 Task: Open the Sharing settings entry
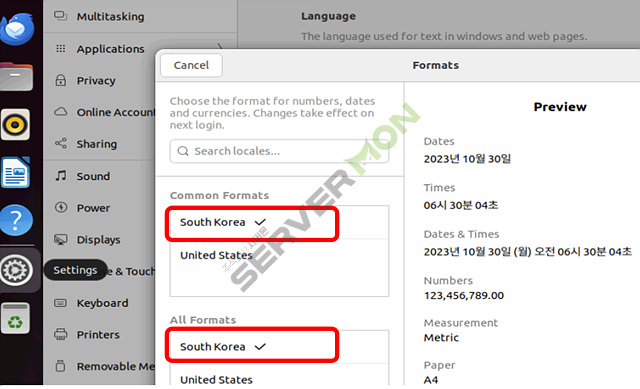[x=100, y=144]
